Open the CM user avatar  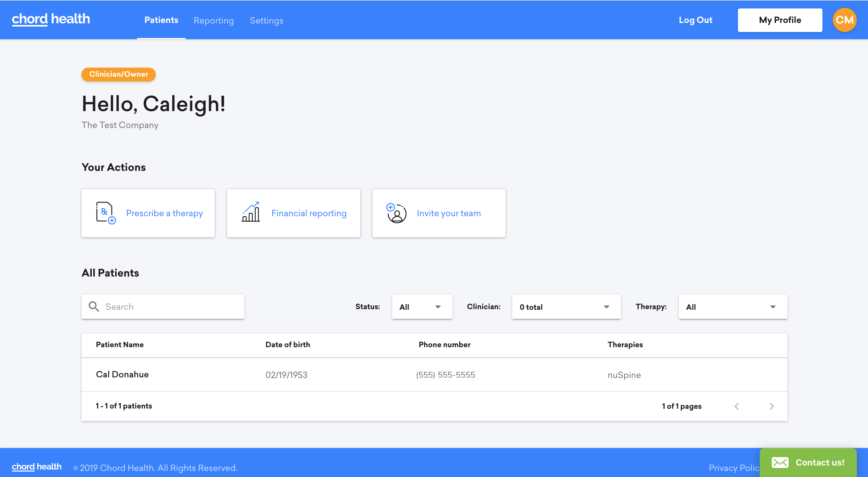(x=844, y=20)
